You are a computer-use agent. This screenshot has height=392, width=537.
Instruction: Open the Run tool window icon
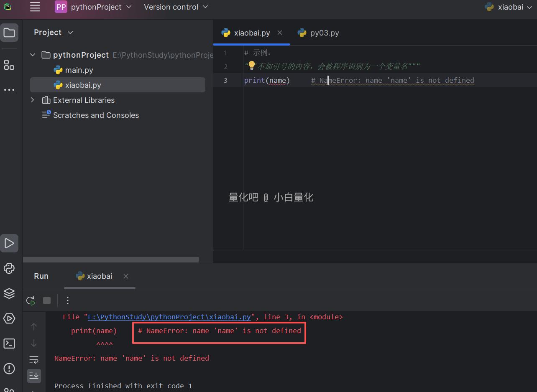click(9, 243)
